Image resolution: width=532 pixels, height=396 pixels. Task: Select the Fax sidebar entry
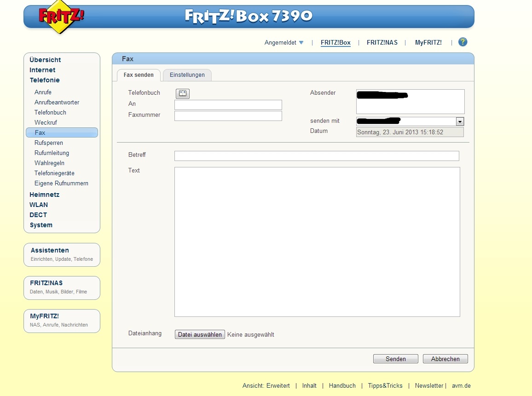pos(62,132)
